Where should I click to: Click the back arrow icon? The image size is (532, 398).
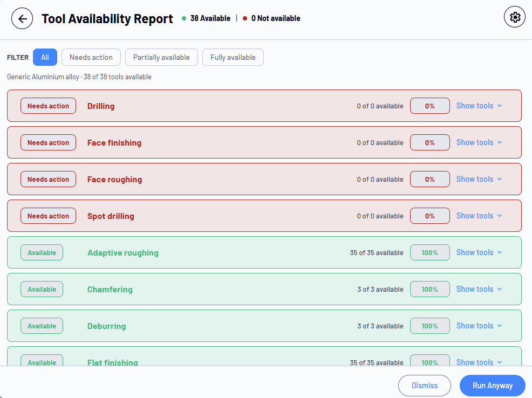pyautogui.click(x=22, y=19)
